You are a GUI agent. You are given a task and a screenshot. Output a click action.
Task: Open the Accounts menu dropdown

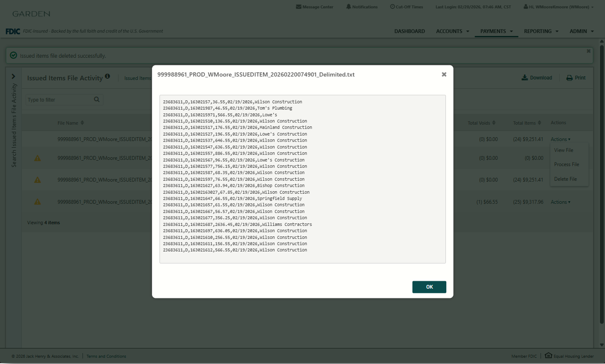pos(452,31)
